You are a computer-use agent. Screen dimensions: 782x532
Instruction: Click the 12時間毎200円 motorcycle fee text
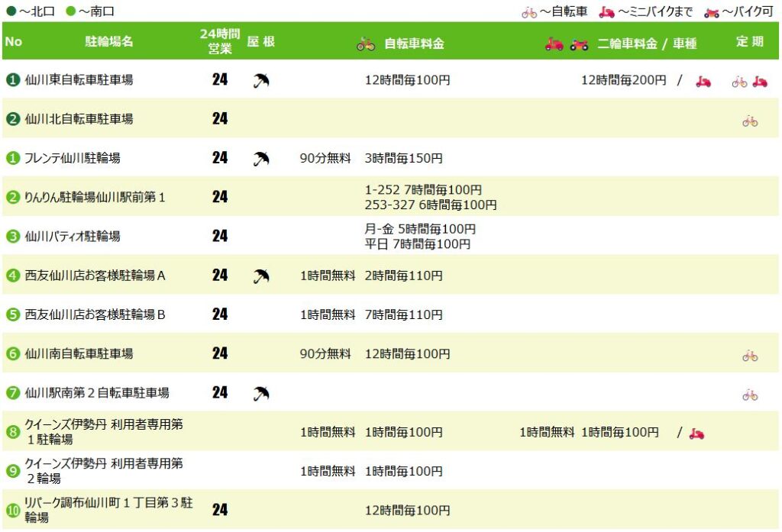623,80
